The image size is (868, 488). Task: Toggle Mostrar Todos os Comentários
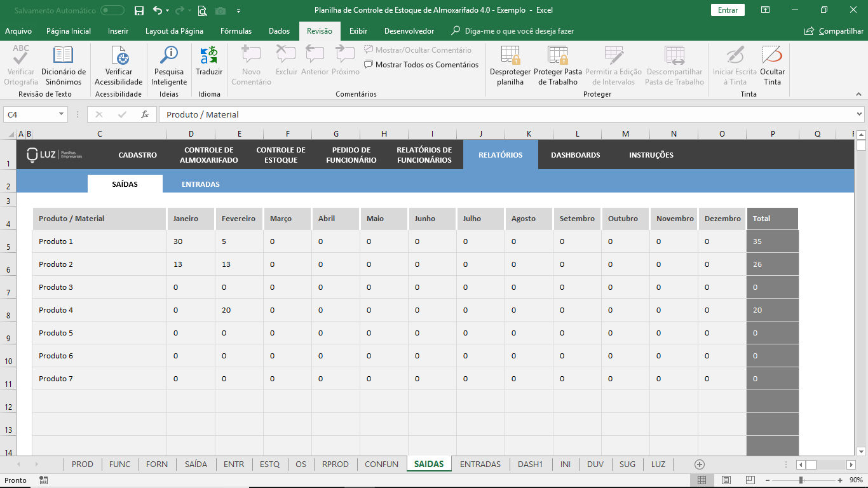(x=421, y=64)
